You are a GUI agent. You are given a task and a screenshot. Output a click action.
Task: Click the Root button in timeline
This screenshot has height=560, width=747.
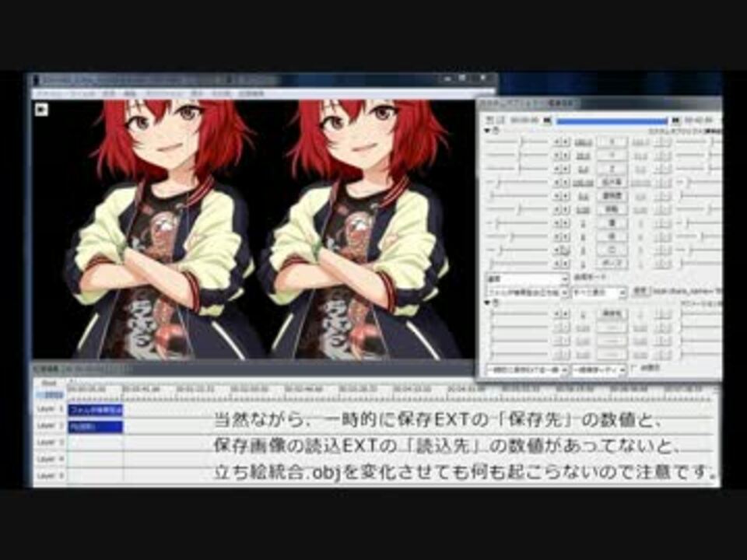[50, 383]
